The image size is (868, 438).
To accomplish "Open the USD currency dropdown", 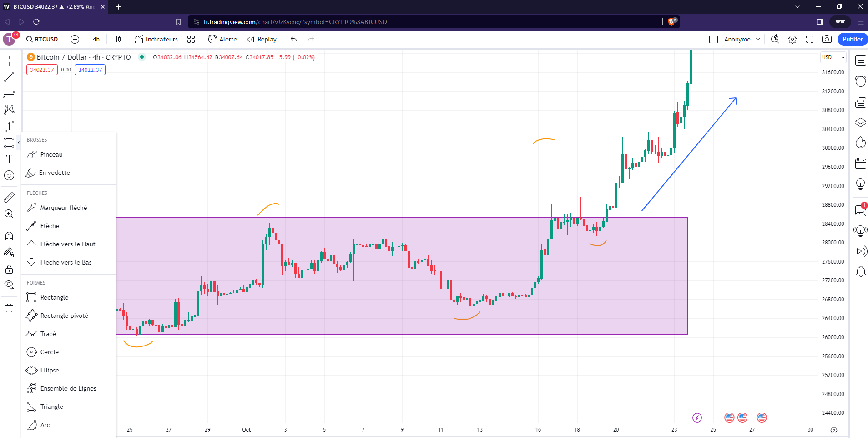I will click(x=833, y=57).
